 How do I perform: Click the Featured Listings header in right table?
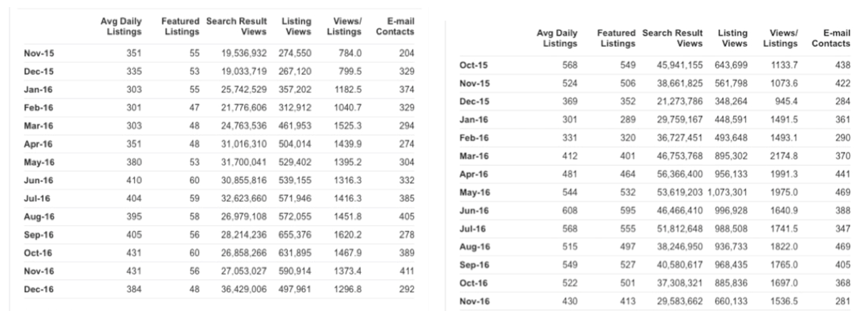tap(616, 38)
